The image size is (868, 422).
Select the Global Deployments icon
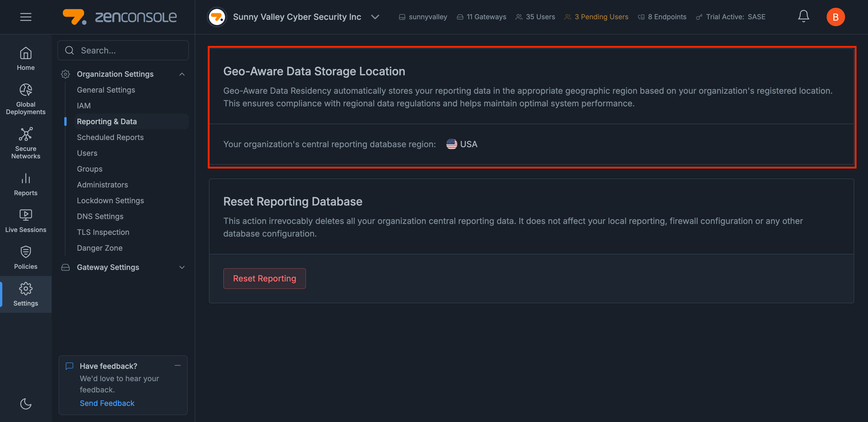25,90
